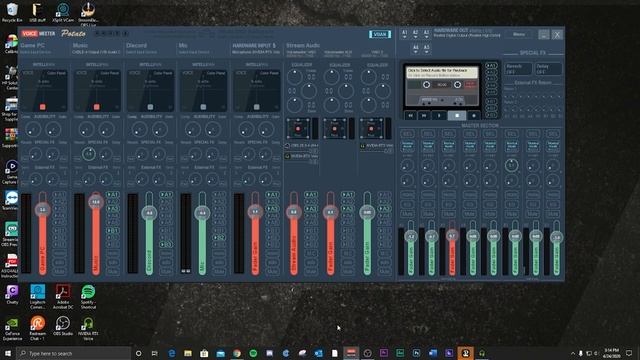The height and width of the screenshot is (360, 640).
Task: Select input device for Discord strip
Action: [x=141, y=52]
